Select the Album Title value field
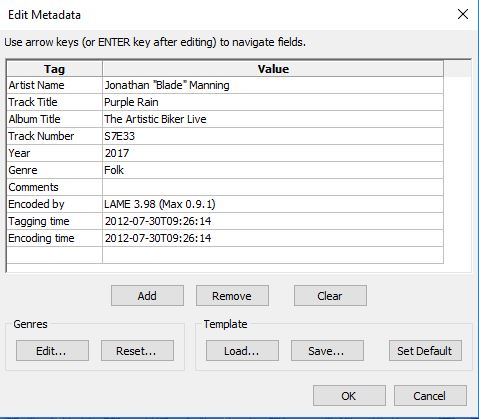The height and width of the screenshot is (419, 479). pyautogui.click(x=273, y=119)
